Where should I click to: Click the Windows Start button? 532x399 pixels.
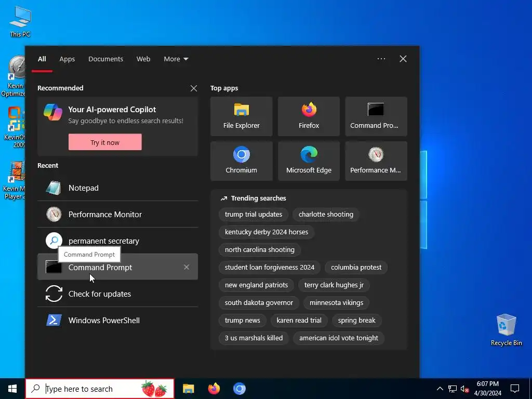(x=12, y=389)
